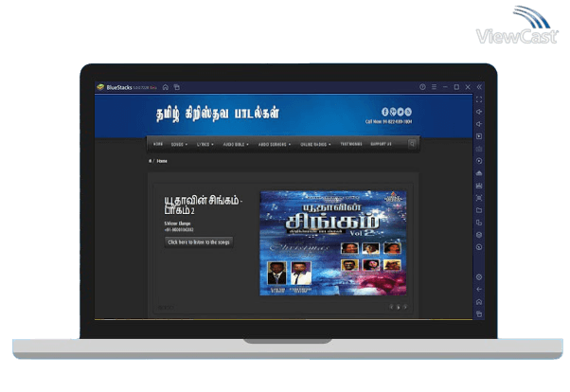The height and width of the screenshot is (392, 570).
Task: Go to the Home menu item
Action: coord(158,144)
